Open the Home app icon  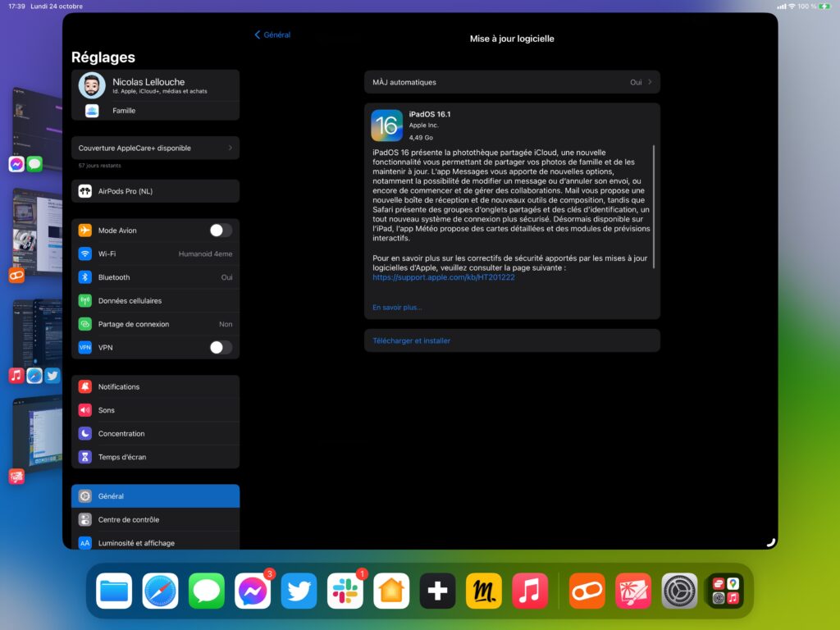(391, 591)
